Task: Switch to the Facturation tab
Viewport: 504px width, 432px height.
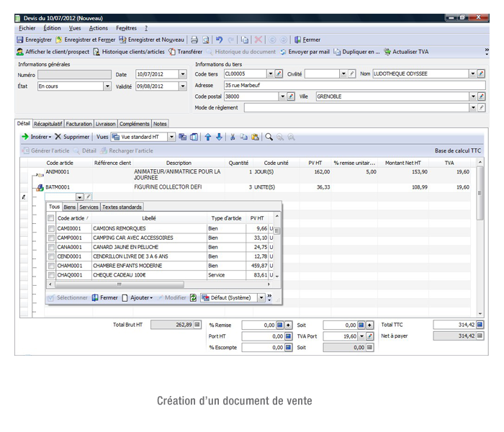Action: click(x=79, y=124)
